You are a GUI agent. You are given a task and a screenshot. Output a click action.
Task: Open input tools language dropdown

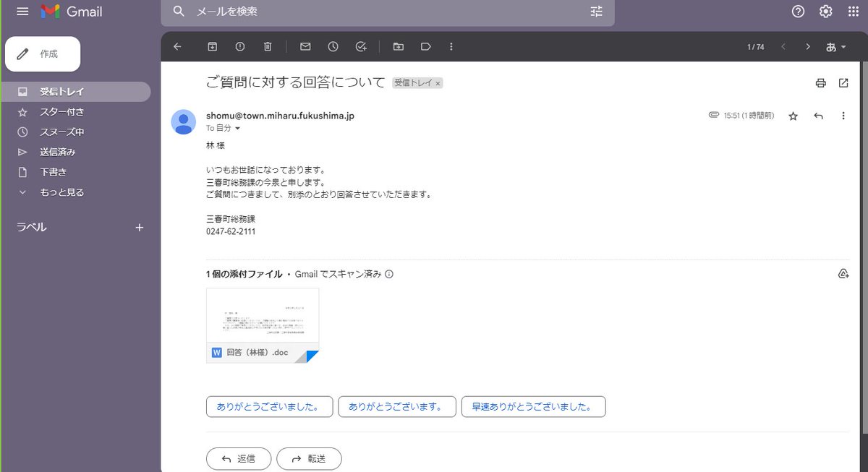pos(836,46)
